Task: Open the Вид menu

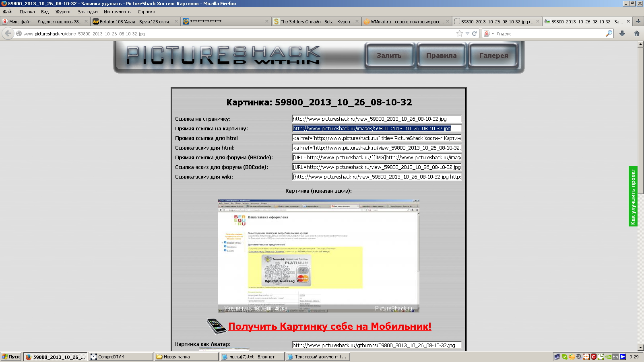Action: coord(45,12)
